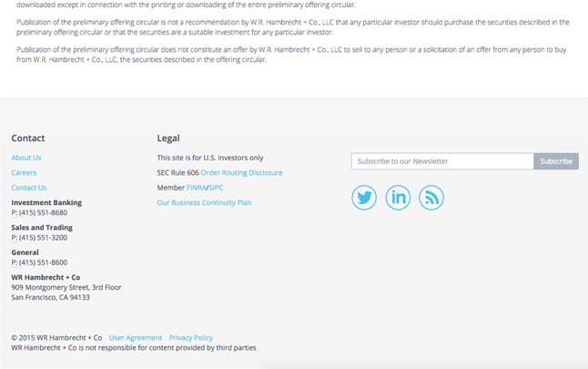Screen dimensions: 588x369
Task: Click the Subscribe button
Action: tap(555, 161)
